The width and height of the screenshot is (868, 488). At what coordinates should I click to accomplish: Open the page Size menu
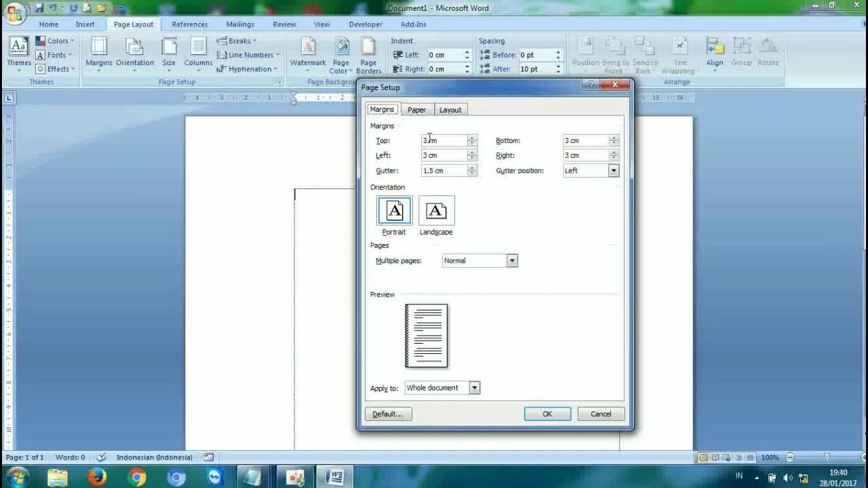[x=169, y=54]
